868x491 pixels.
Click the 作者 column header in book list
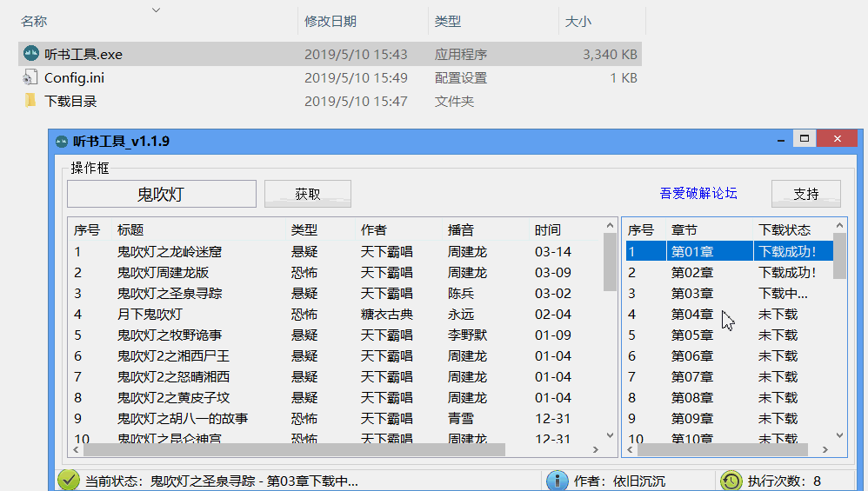374,230
